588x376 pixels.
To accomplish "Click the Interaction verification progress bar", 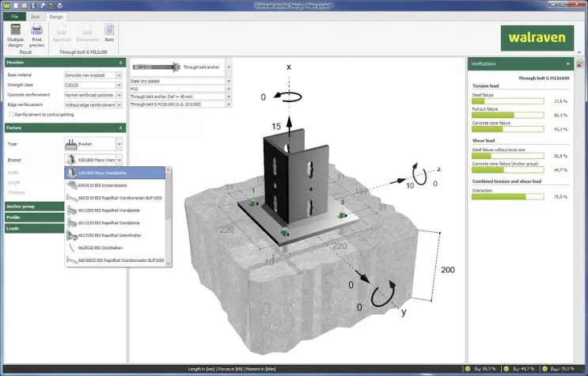I will 506,196.
